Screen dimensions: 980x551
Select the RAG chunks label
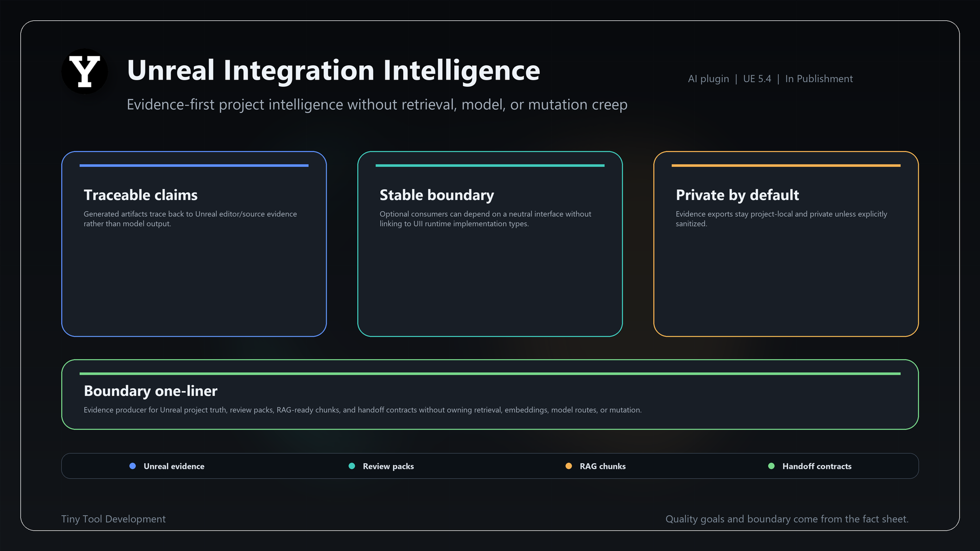[x=603, y=466]
